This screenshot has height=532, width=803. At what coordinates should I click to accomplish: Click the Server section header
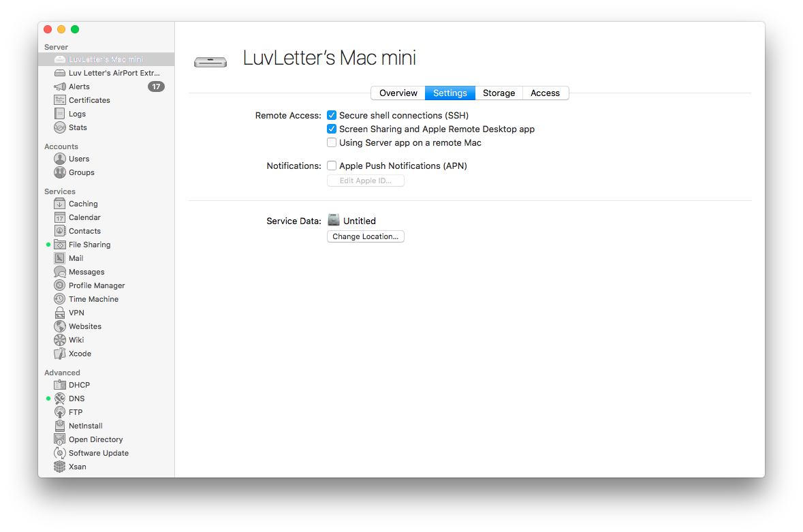click(57, 47)
